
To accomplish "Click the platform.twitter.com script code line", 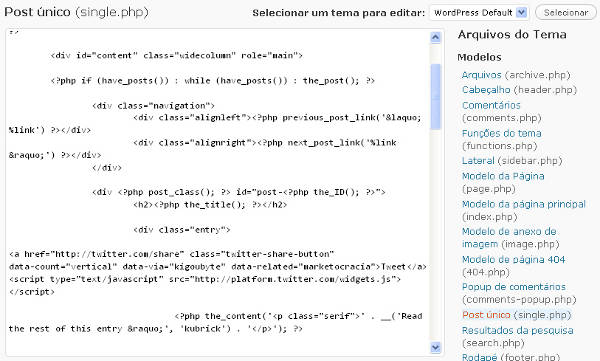I will pyautogui.click(x=205, y=279).
